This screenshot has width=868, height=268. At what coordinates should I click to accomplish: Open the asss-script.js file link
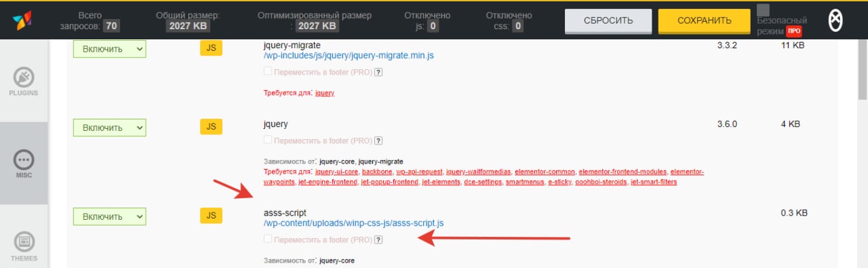coord(353,223)
